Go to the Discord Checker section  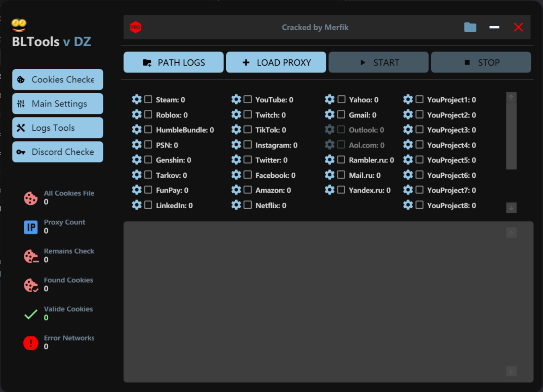(x=57, y=152)
